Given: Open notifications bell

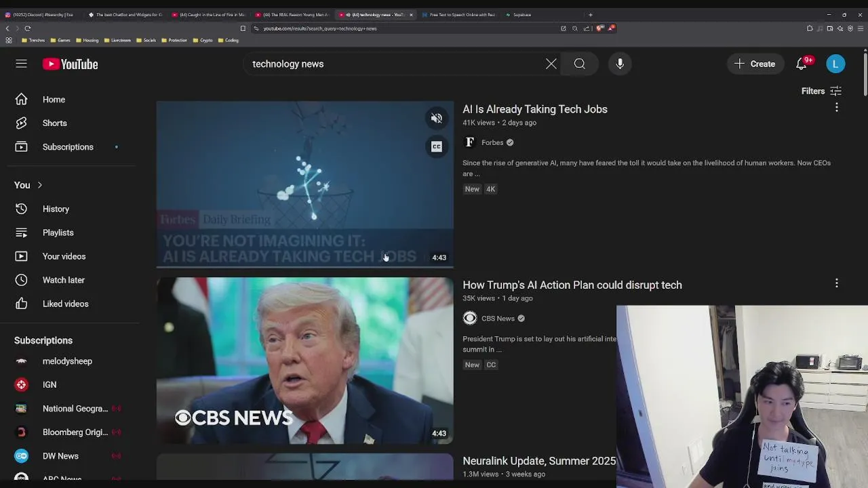Looking at the screenshot, I should click(802, 64).
